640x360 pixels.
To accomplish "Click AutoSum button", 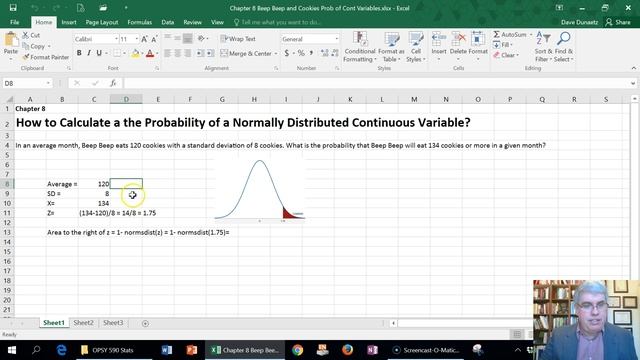I will (x=510, y=35).
